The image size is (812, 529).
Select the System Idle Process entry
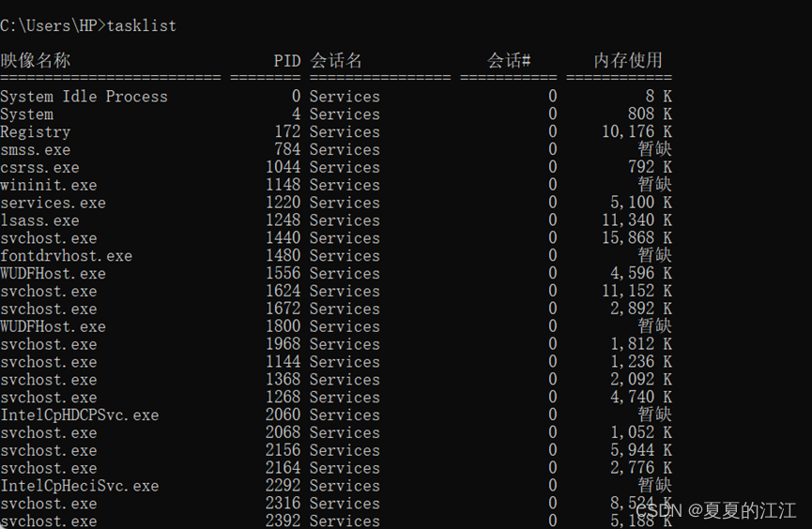(x=84, y=97)
